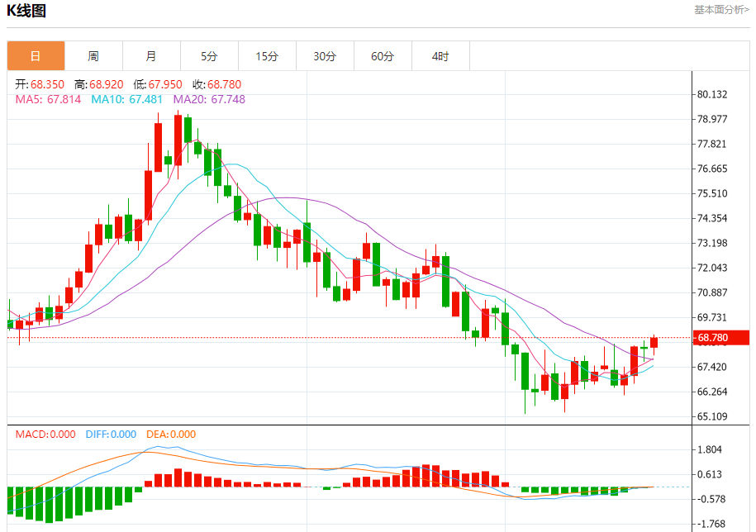Click the MA20 indicator label
Screen dimensions: 756x532
click(209, 99)
